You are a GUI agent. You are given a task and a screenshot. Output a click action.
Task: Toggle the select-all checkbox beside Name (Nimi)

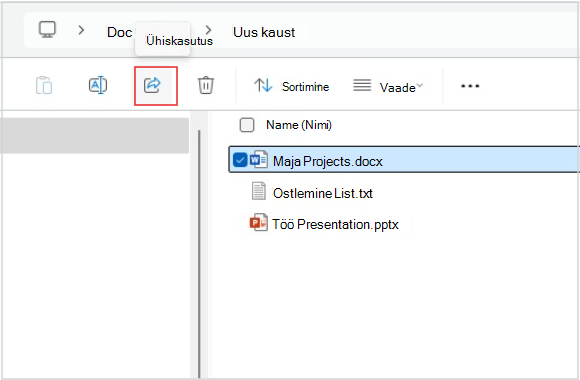(x=247, y=125)
